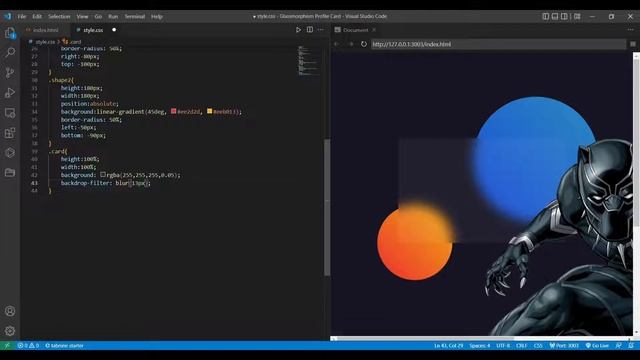
Task: Open the #eeb013 yellow color swatch
Action: coord(209,111)
